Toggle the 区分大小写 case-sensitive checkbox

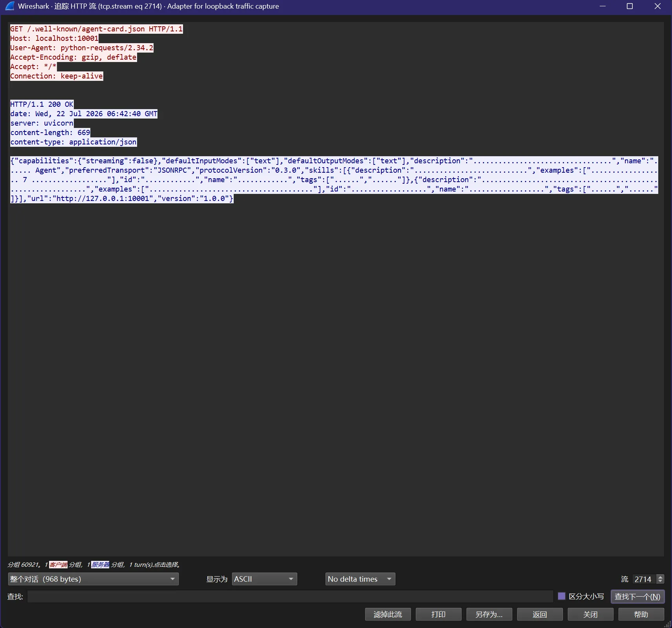click(562, 596)
